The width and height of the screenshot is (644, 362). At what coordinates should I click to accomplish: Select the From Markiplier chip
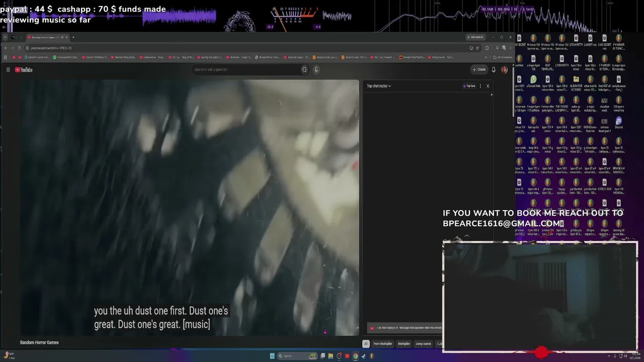point(382,344)
